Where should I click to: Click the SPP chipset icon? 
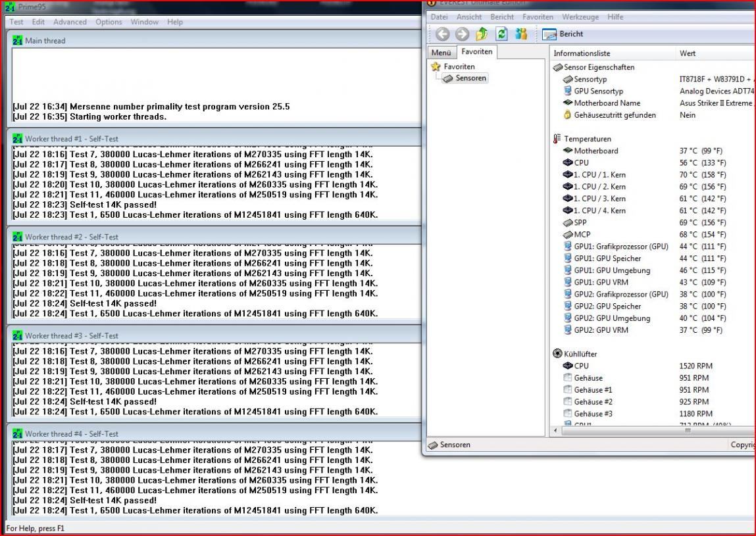pyautogui.click(x=567, y=223)
